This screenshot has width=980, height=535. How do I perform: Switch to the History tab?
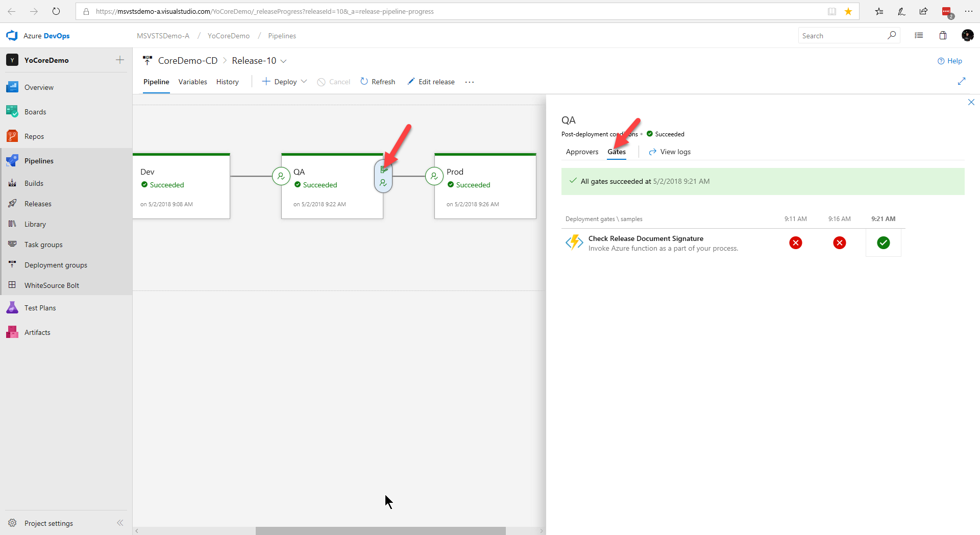pyautogui.click(x=227, y=82)
